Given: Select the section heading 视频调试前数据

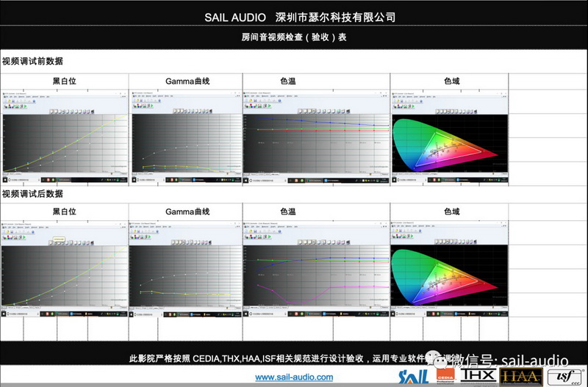Looking at the screenshot, I should pyautogui.click(x=32, y=61).
